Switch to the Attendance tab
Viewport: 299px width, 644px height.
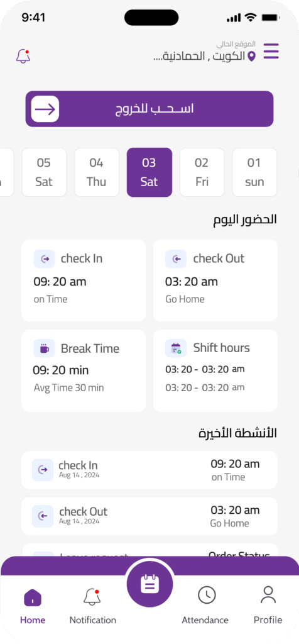[205, 606]
